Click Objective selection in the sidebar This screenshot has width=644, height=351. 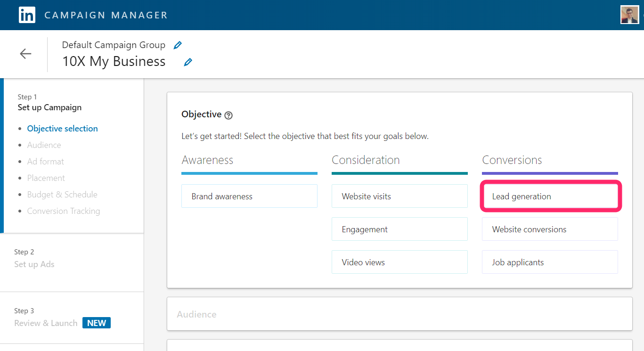[62, 128]
